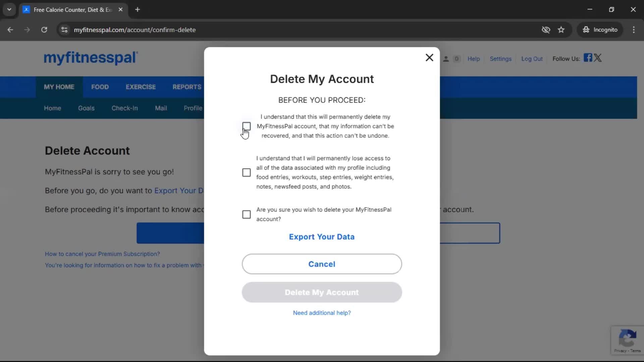Open the Help link in header
The height and width of the screenshot is (362, 644).
474,59
